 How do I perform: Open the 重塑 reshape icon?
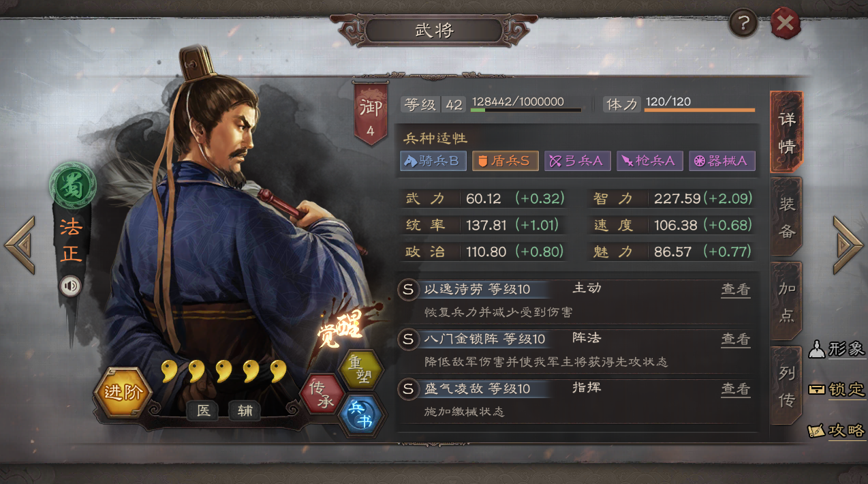point(361,369)
